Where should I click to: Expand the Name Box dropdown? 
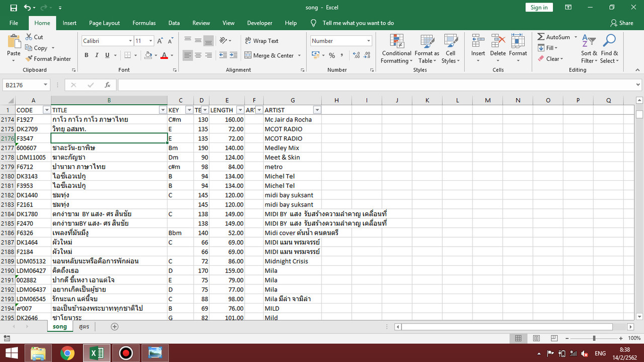click(45, 85)
